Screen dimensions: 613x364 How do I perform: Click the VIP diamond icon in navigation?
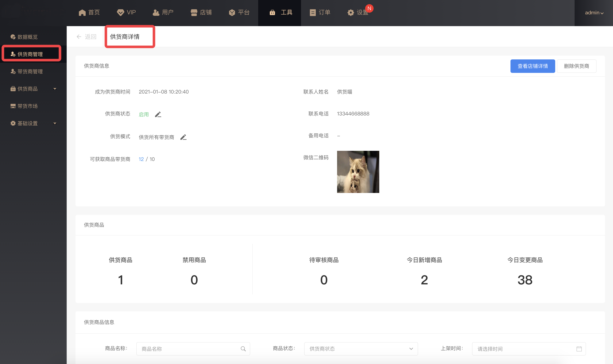(x=120, y=12)
